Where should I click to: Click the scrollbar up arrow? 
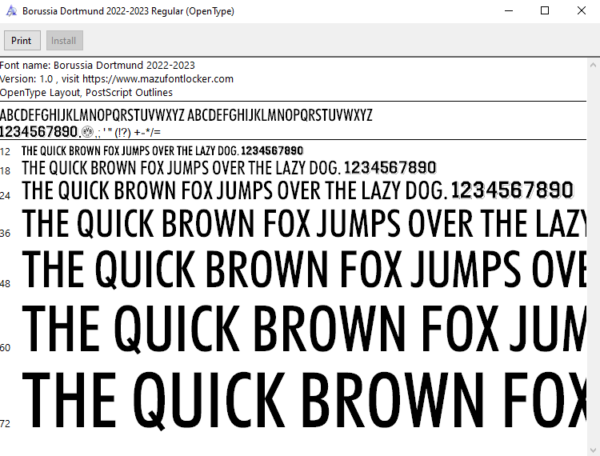point(593,65)
